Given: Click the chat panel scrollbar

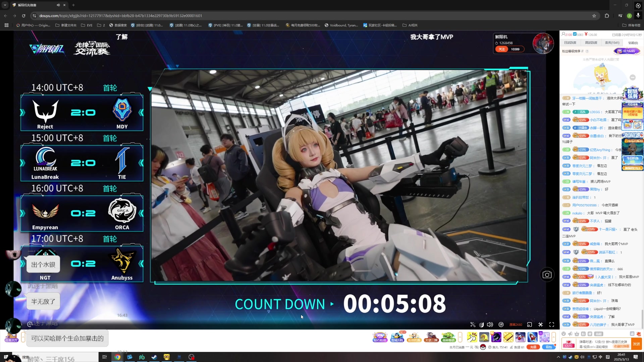Looking at the screenshot, I should (642, 318).
